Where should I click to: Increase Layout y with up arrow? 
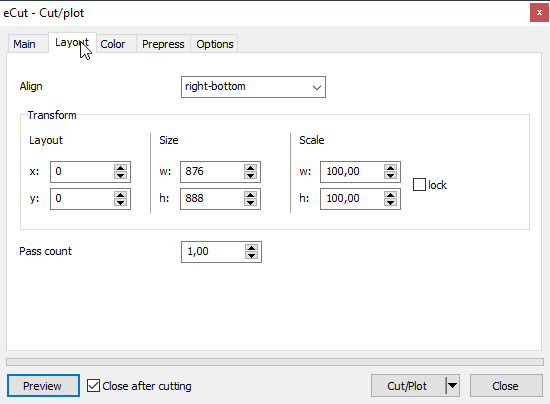(120, 195)
